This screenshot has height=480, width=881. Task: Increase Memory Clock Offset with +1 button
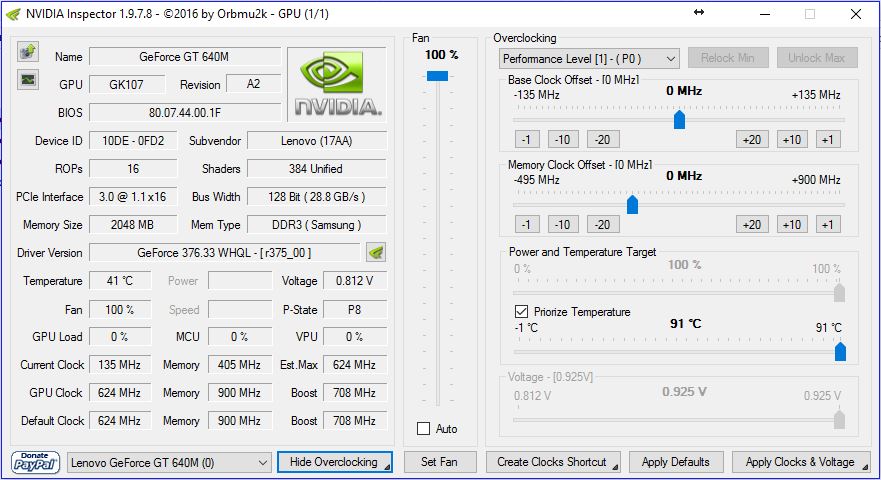828,224
